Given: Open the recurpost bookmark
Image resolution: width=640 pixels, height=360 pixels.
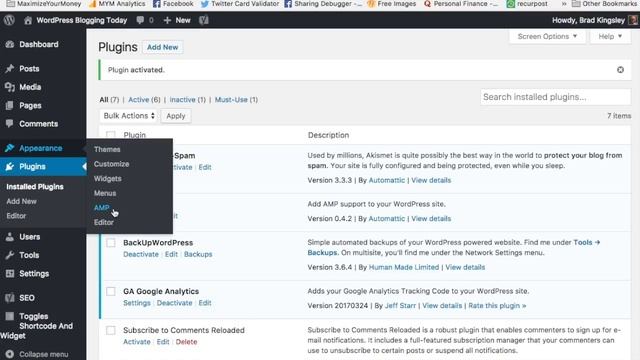Looking at the screenshot, I should (527, 4).
